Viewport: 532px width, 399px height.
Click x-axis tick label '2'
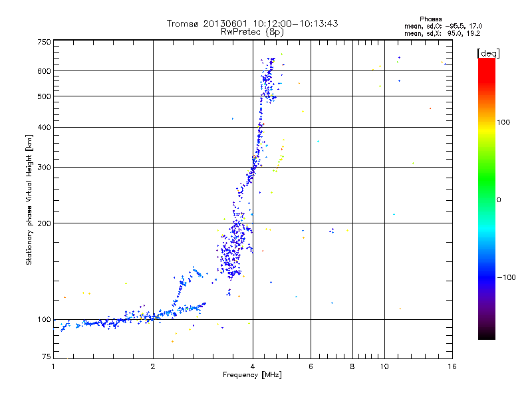point(153,366)
